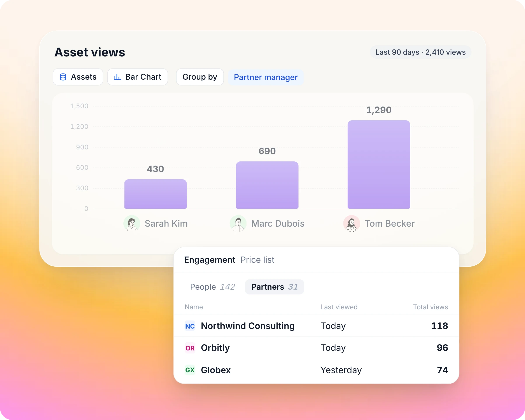Open the Orbitly partner row
This screenshot has width=525, height=420.
tap(316, 348)
